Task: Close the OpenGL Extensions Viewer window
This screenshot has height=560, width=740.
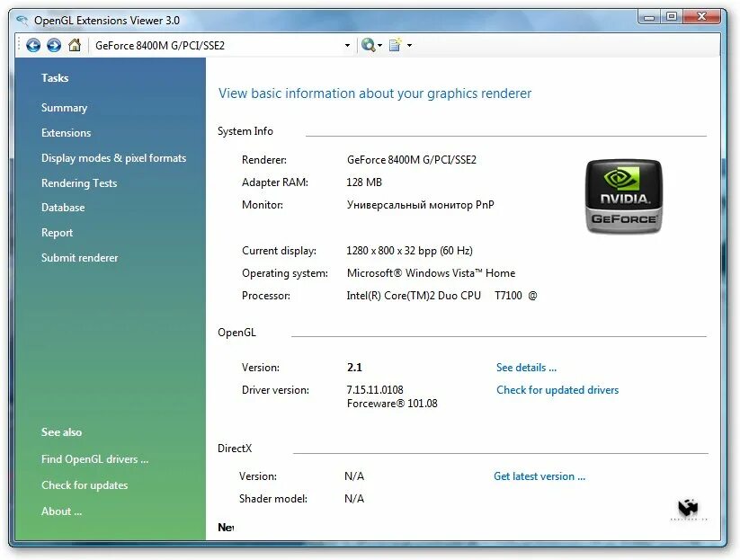Action: coord(701,17)
